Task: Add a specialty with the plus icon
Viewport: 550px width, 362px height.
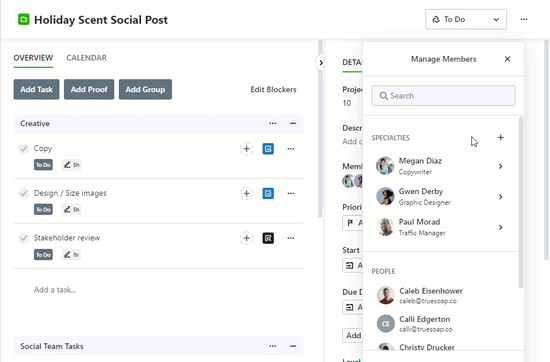Action: tap(501, 138)
